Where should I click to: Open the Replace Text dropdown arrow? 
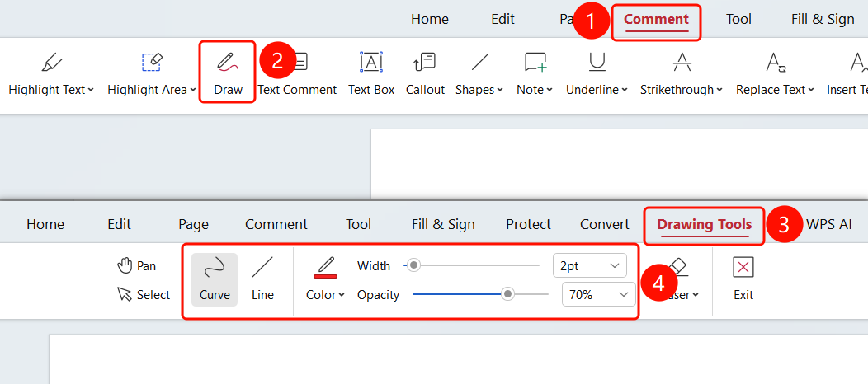811,90
